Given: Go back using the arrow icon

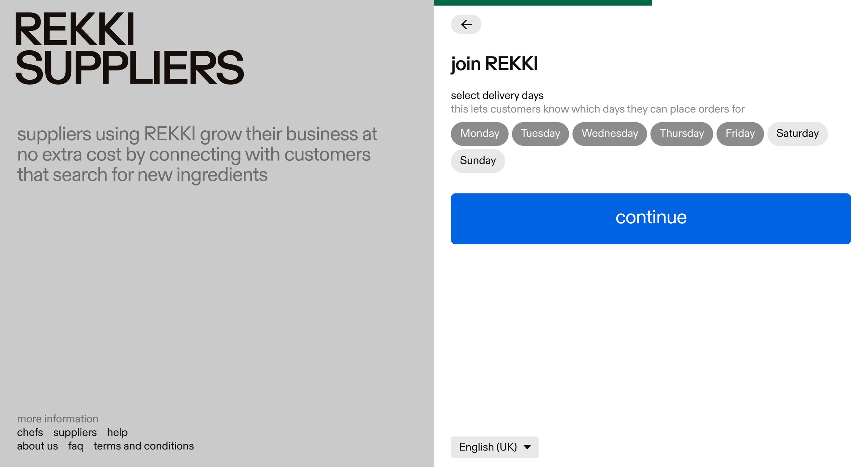Looking at the screenshot, I should [466, 24].
